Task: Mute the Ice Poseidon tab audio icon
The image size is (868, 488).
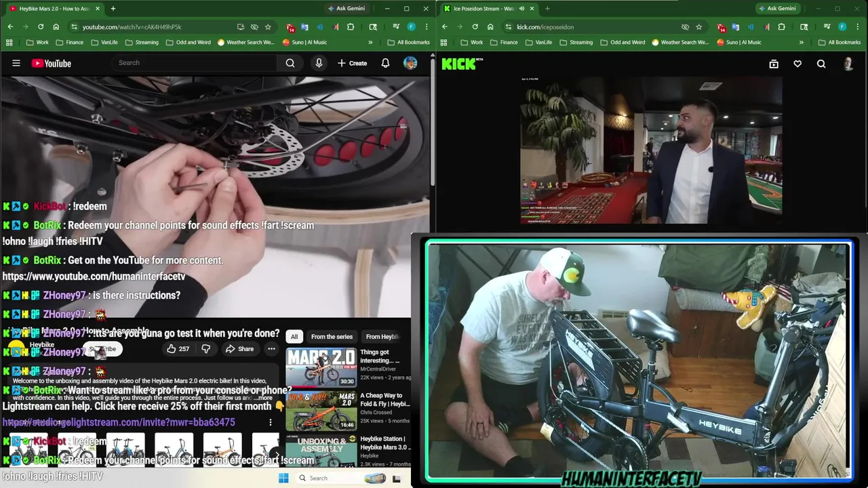Action: 521,8
